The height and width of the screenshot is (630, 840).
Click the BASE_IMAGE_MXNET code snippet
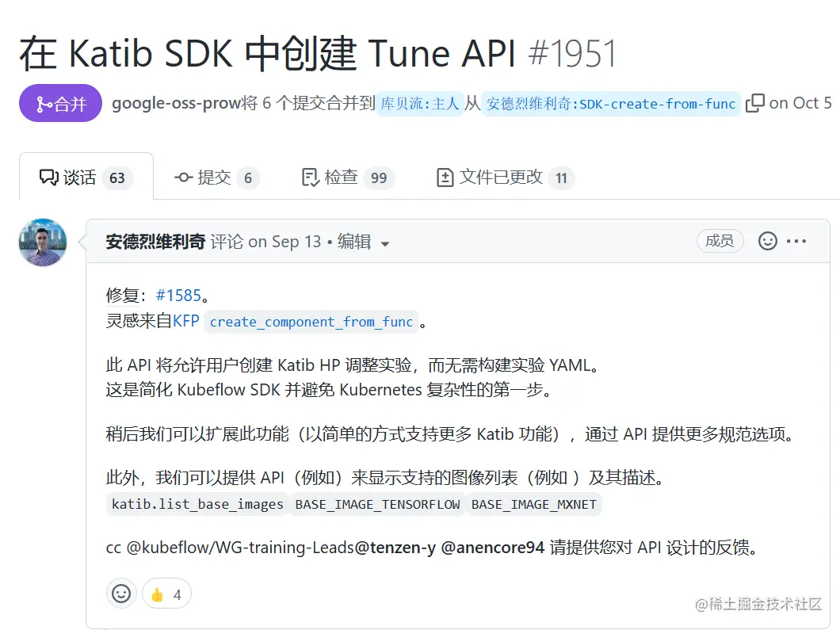534,504
